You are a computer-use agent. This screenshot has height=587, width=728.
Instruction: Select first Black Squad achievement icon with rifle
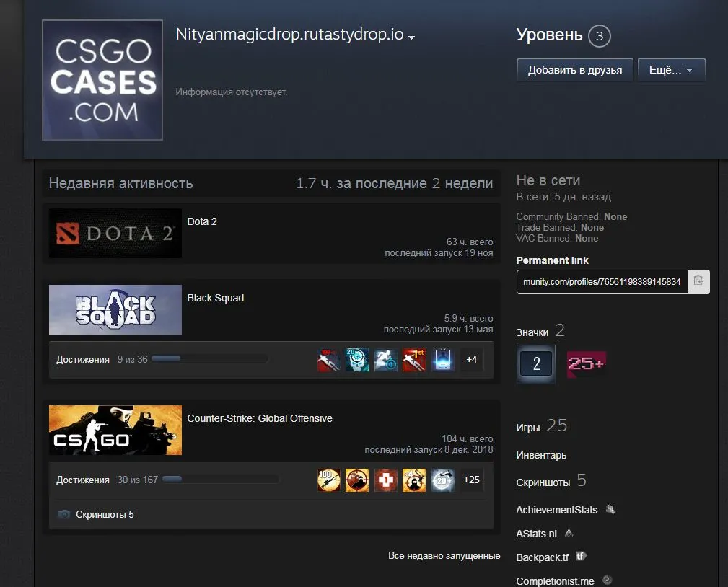pos(328,360)
